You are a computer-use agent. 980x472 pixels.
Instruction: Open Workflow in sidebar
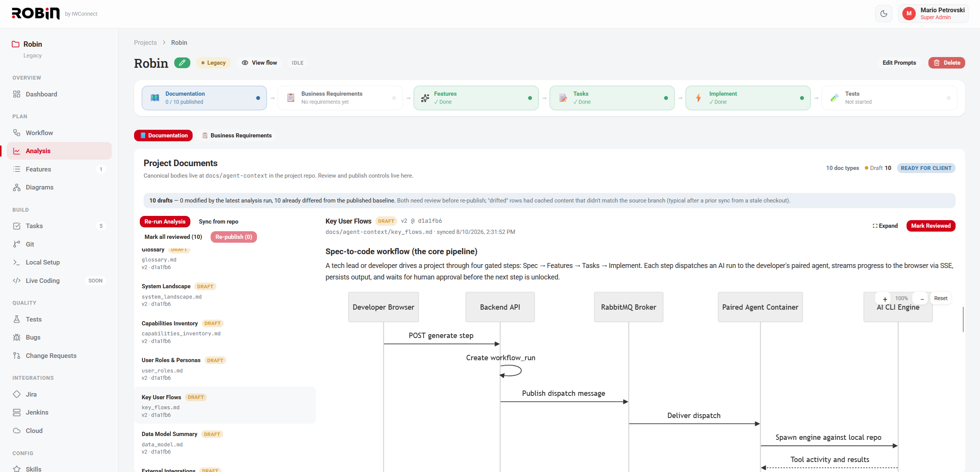coord(59,133)
